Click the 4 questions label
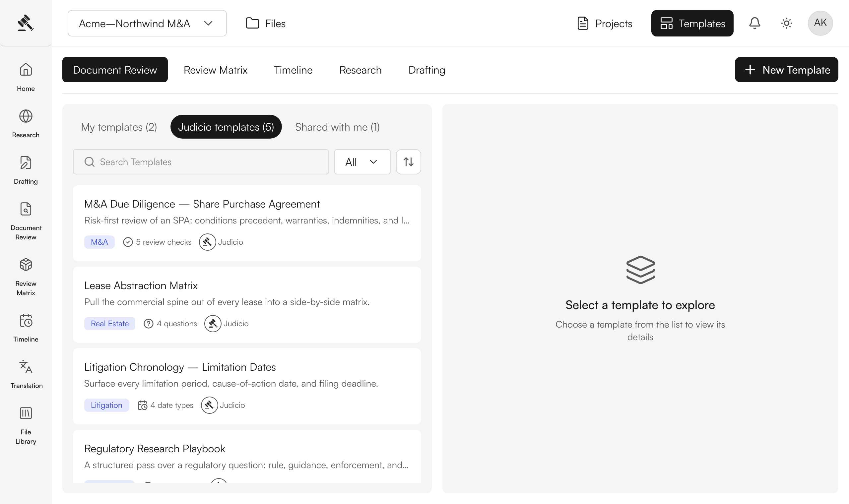849x504 pixels. 176,323
